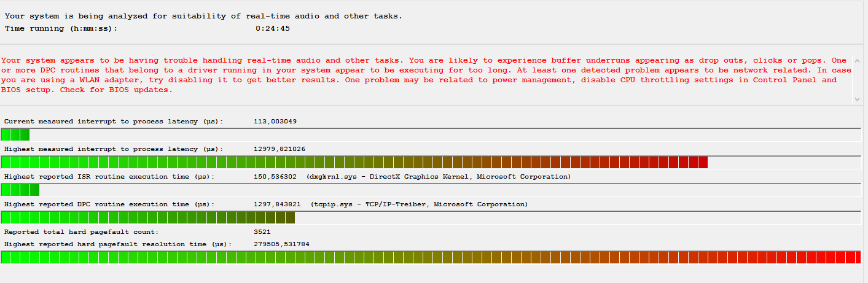The height and width of the screenshot is (283, 868).
Task: Click the current latency value 113,003049
Action: point(275,122)
